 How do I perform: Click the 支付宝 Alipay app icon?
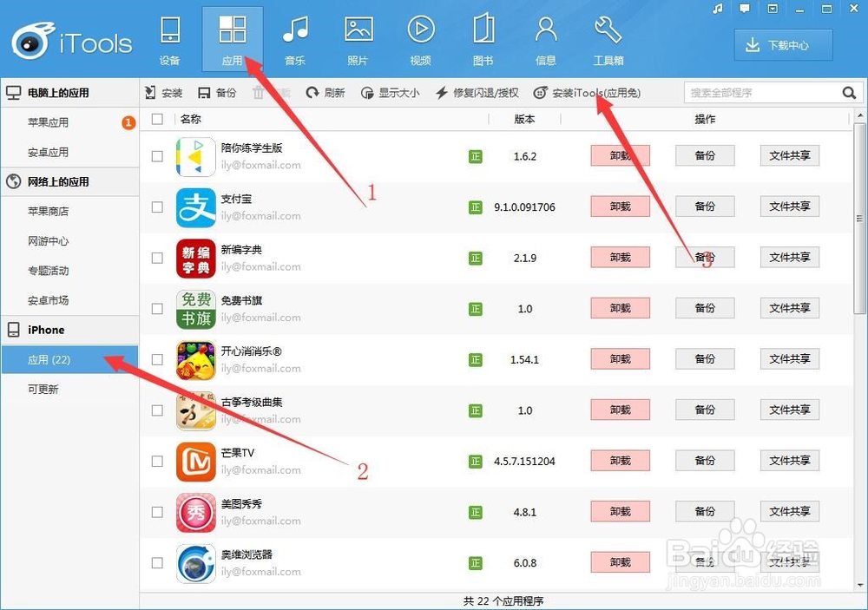click(196, 207)
